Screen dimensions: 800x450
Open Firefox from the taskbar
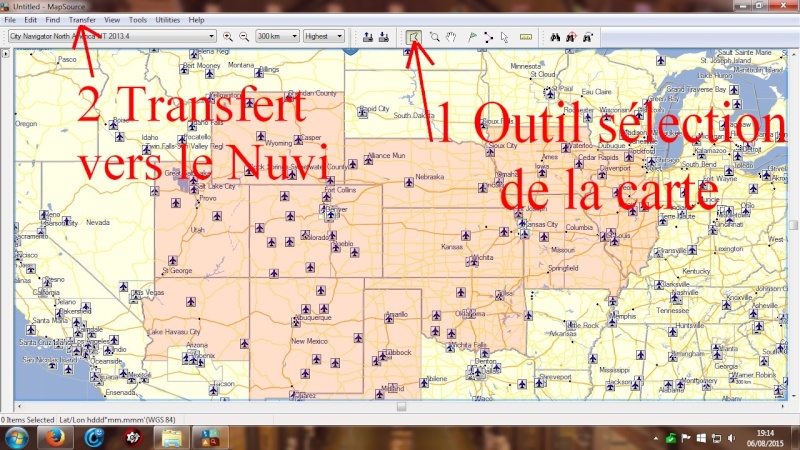point(55,438)
